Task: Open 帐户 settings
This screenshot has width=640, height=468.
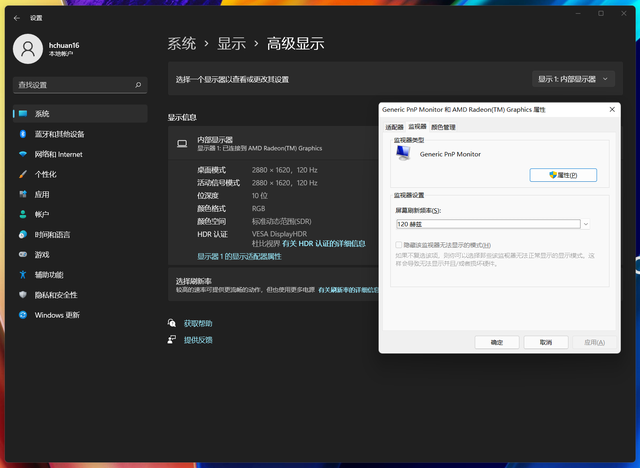Action: coord(80,214)
